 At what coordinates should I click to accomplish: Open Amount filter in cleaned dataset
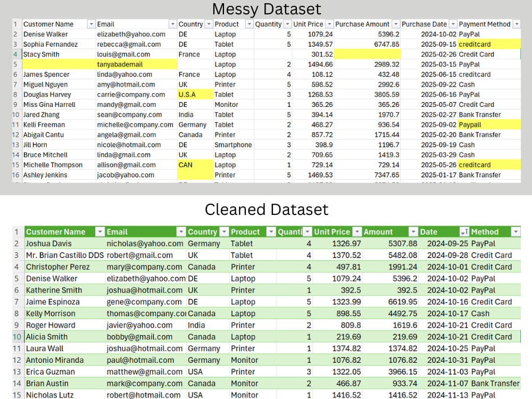tap(413, 232)
